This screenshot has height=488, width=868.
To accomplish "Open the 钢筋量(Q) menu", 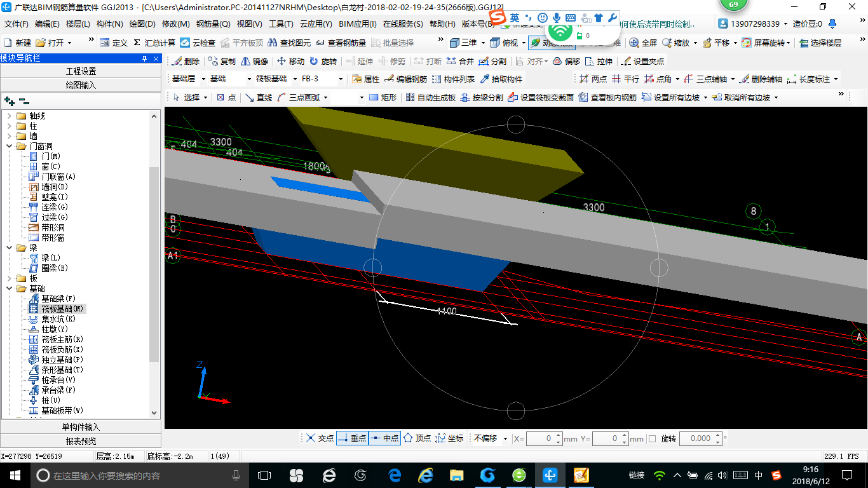I will click(x=213, y=24).
